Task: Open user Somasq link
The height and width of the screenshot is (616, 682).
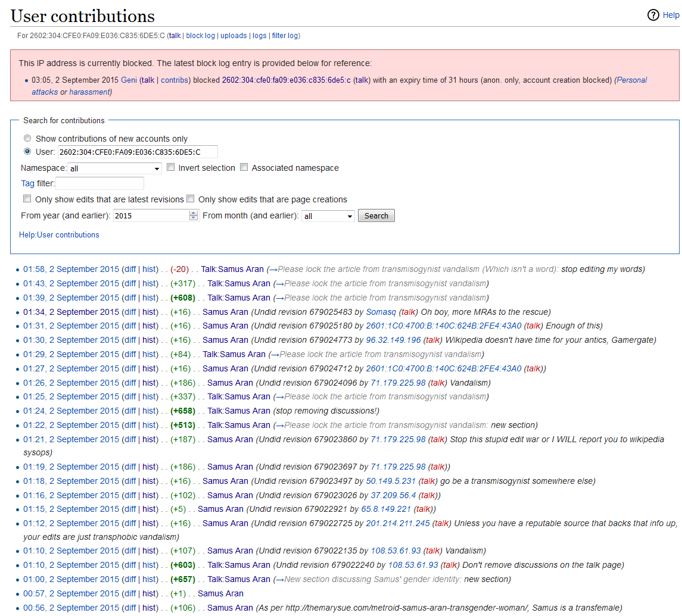Action: [x=381, y=312]
